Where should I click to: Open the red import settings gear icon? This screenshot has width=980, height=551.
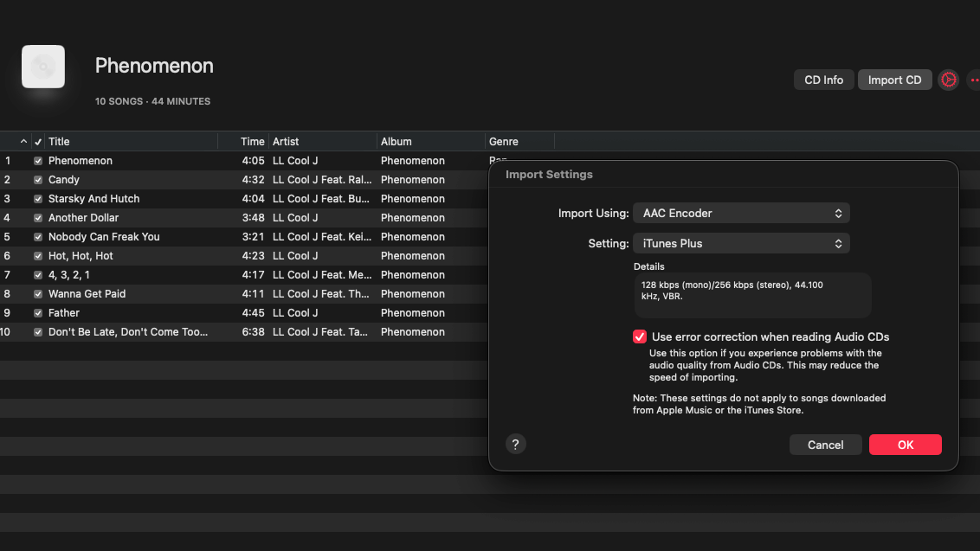pyautogui.click(x=948, y=80)
